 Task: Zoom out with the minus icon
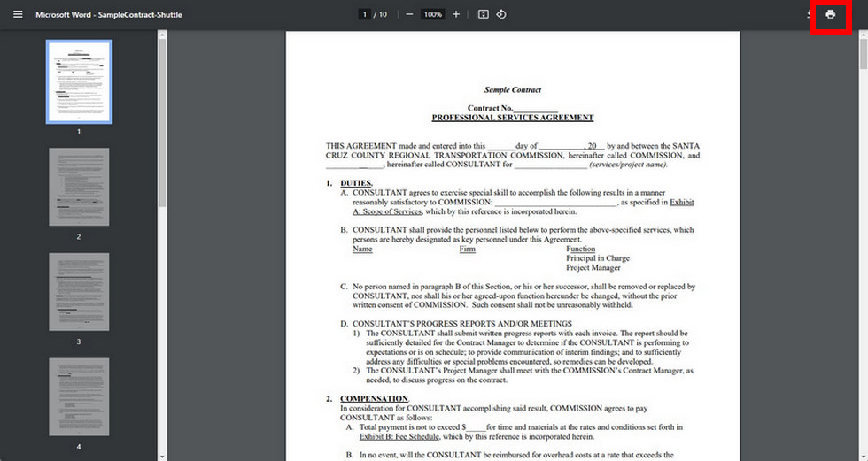coord(409,14)
